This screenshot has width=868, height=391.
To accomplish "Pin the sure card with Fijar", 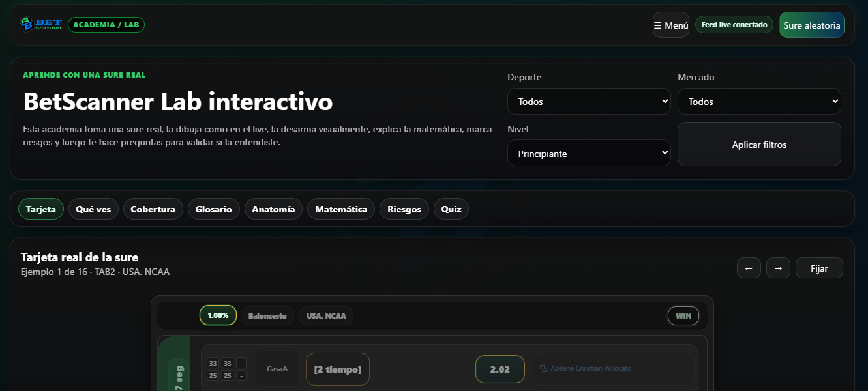I will [x=819, y=267].
